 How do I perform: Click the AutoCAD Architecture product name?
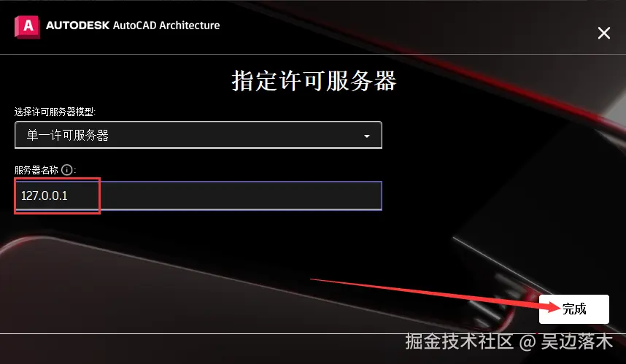coord(166,25)
